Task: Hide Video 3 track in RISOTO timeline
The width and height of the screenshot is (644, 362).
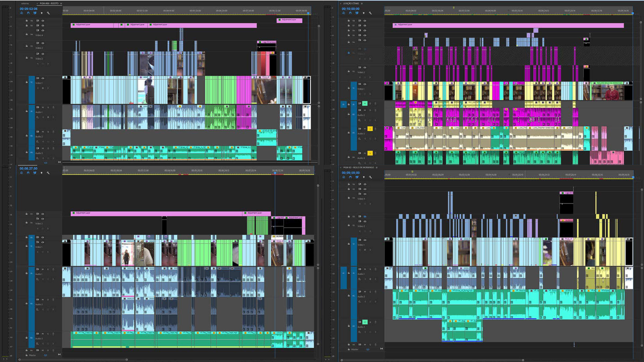Action: [43, 43]
